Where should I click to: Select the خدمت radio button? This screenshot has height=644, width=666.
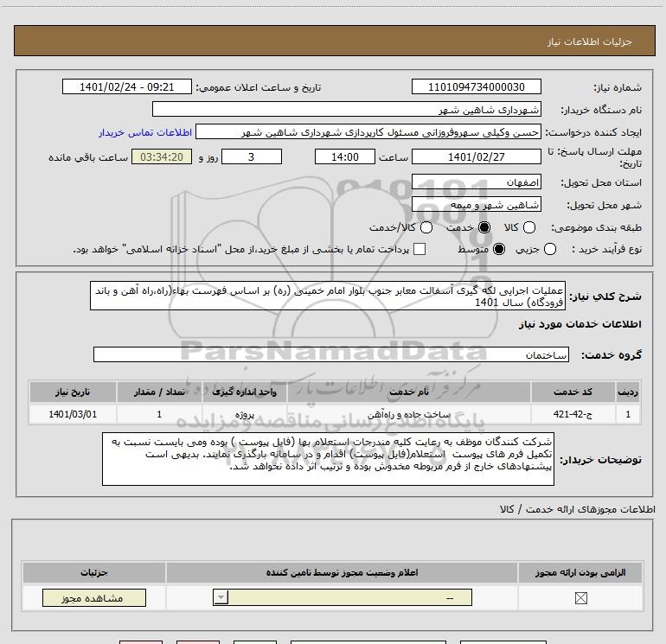click(484, 227)
